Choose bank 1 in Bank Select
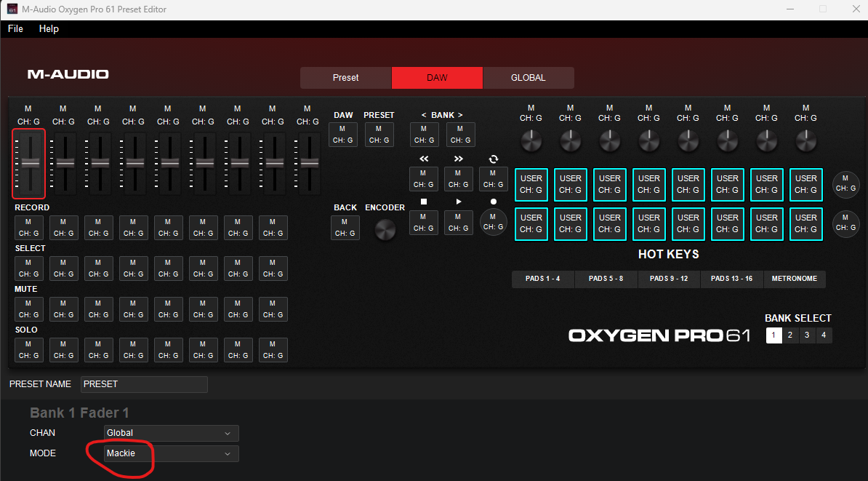868x481 pixels. click(x=774, y=335)
